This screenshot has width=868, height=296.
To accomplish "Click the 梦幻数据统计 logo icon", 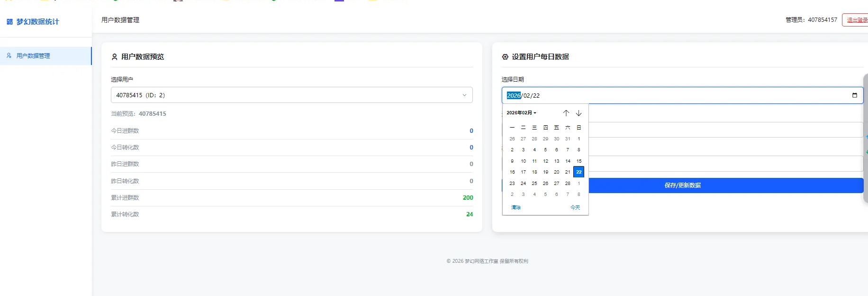I will pos(9,22).
